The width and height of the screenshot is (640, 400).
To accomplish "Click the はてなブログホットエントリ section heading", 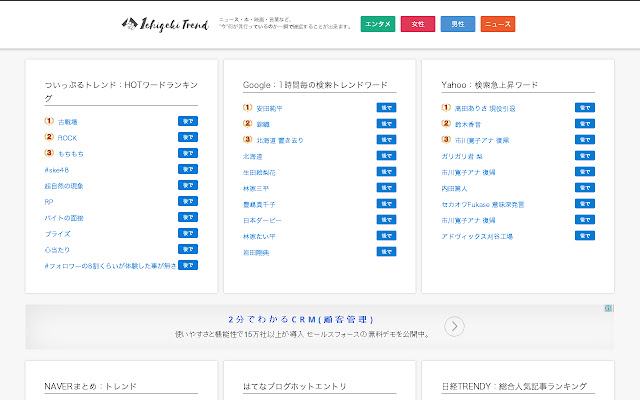I will coord(295,386).
